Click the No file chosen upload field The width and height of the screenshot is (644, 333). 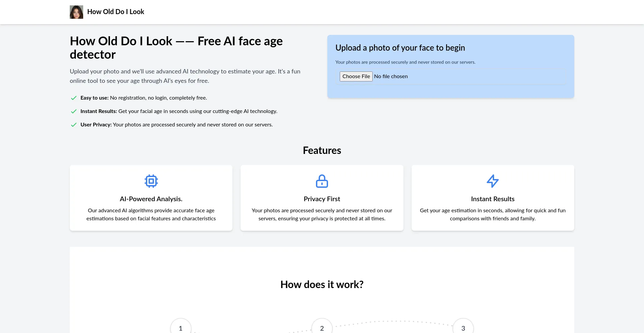point(451,76)
